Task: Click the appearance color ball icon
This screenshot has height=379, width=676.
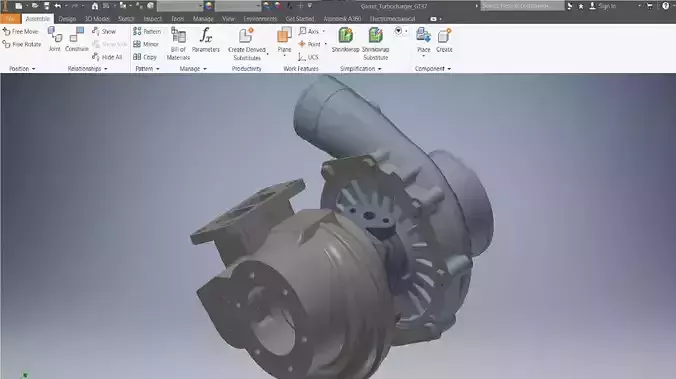Action: 209,6
